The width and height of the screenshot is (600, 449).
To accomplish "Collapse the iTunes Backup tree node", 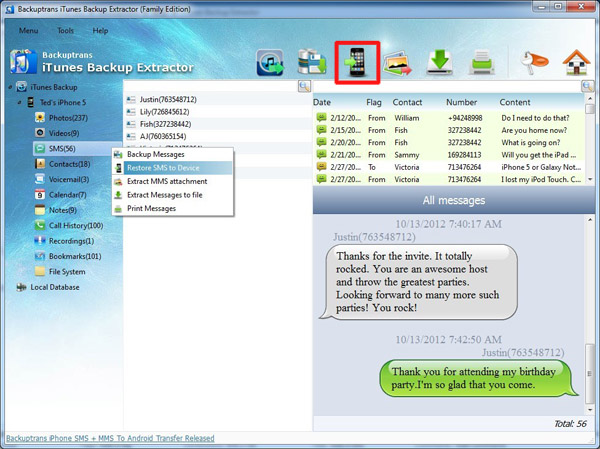I will [10, 87].
